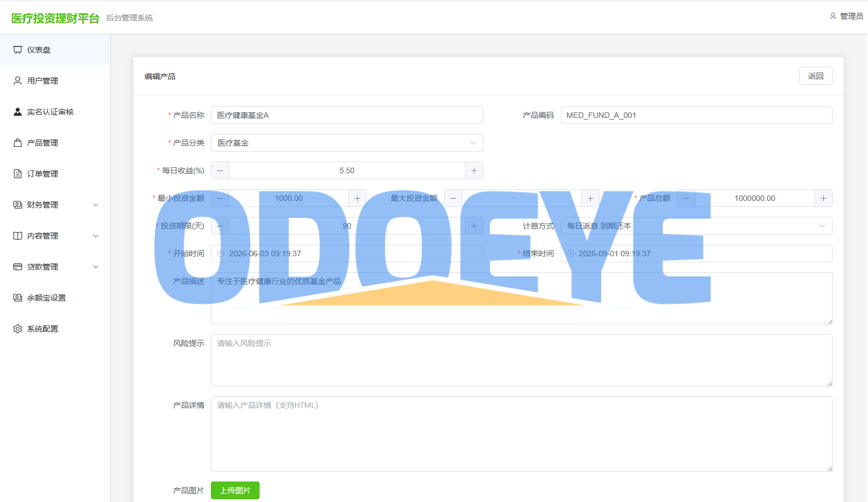
Task: Click the book icon beside 内容管理
Action: point(18,236)
